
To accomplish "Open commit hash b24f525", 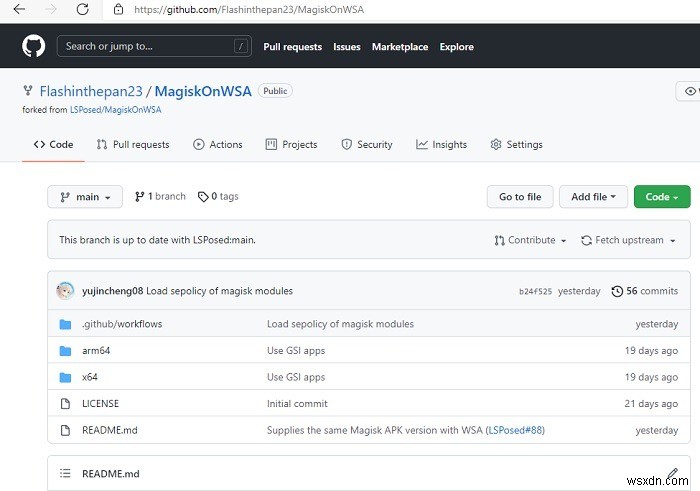I will pos(535,291).
